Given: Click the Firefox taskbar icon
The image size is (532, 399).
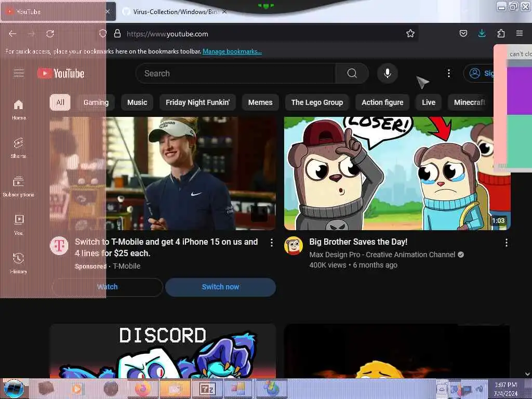Looking at the screenshot, I should click(x=142, y=389).
